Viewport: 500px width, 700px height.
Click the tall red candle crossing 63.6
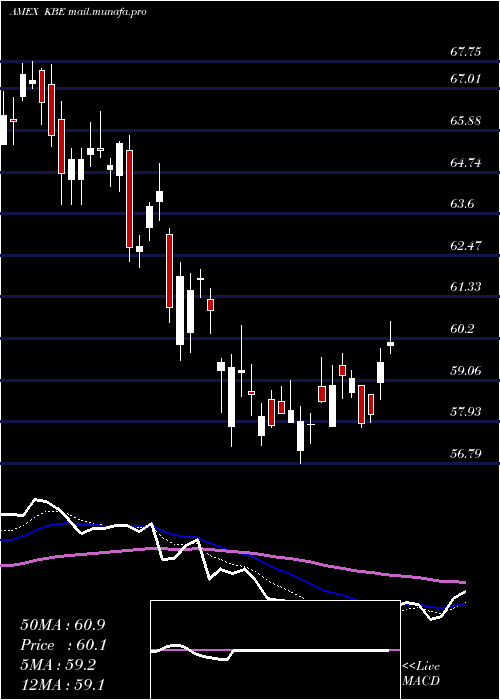(129, 199)
